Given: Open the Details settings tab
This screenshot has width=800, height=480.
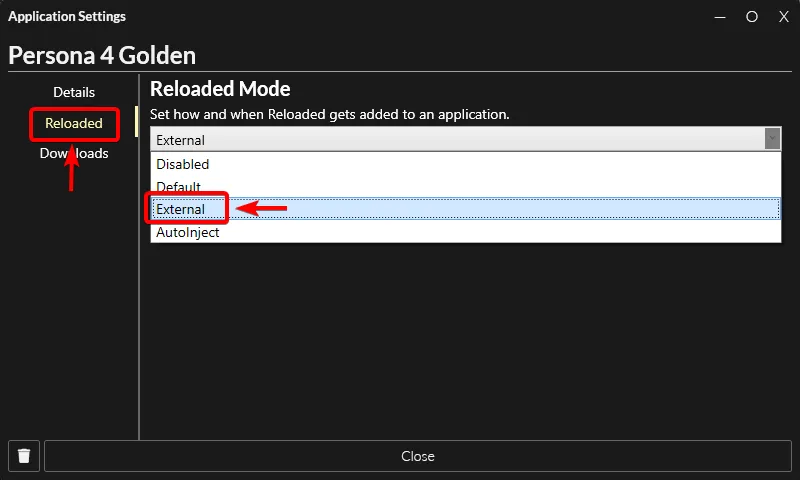Looking at the screenshot, I should [x=74, y=92].
